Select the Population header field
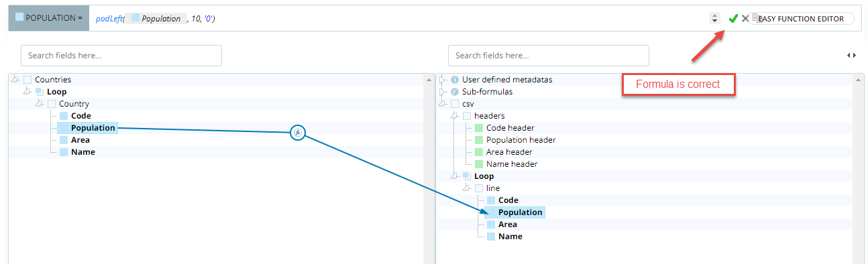Screen dimensions: 868x264 pyautogui.click(x=521, y=140)
